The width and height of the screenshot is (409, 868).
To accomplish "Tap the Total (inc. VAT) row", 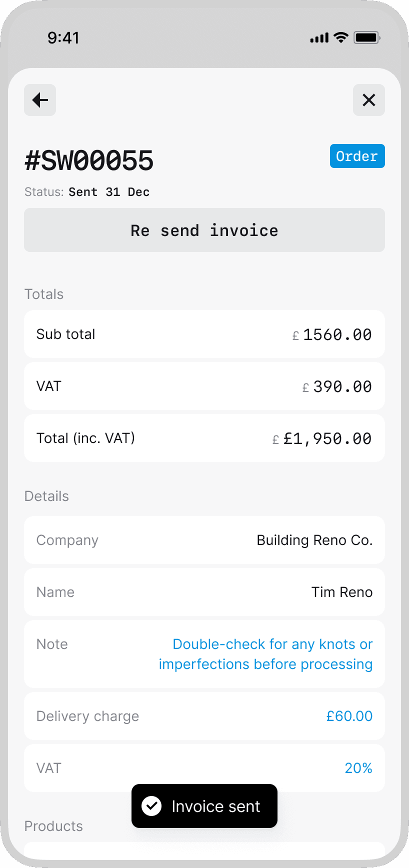I will (204, 438).
